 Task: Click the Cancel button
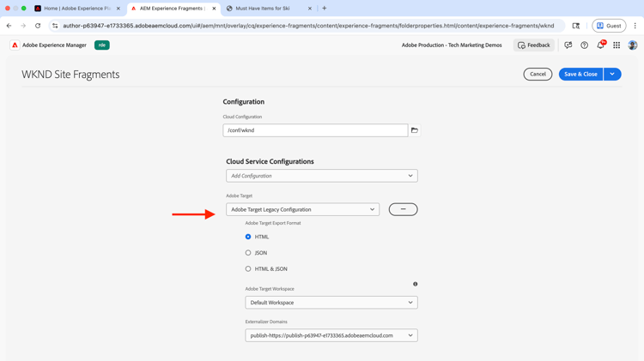(538, 75)
